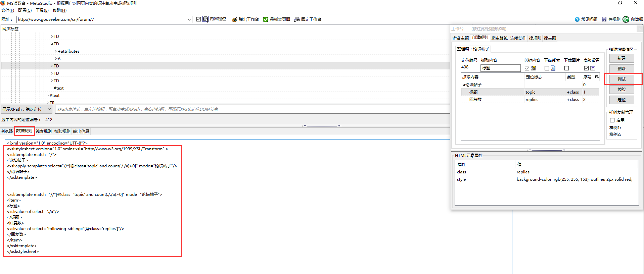Click the key icon under 关键内容
644x274 pixels.
point(533,68)
